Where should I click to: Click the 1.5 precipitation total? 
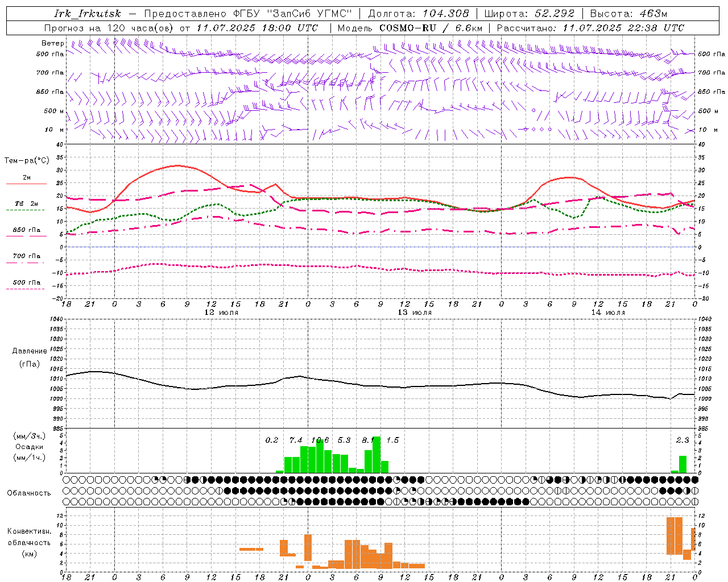pyautogui.click(x=392, y=440)
